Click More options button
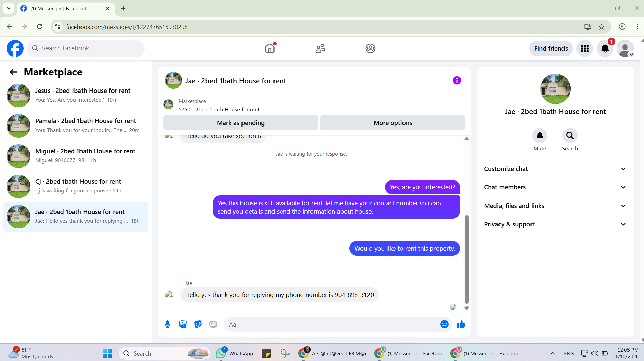Image resolution: width=644 pixels, height=361 pixels. point(393,123)
